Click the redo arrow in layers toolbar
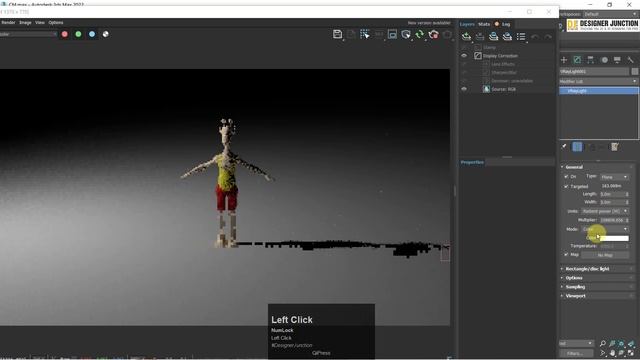The width and height of the screenshot is (640, 360). [x=548, y=37]
